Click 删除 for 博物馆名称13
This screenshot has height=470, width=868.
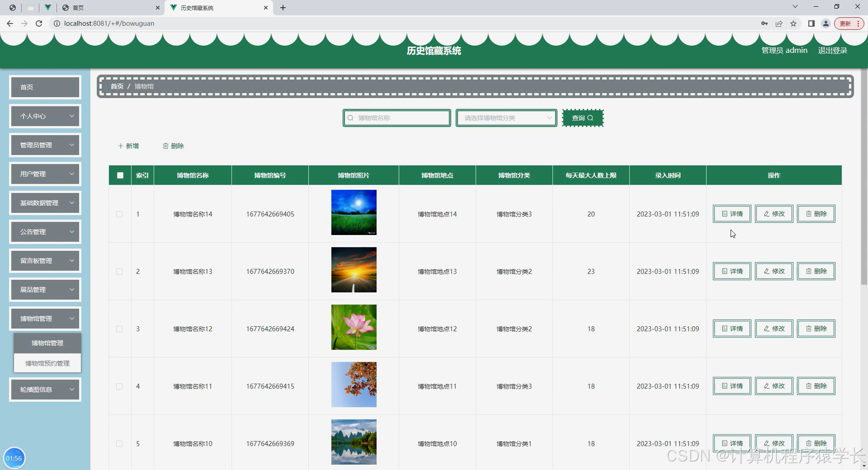tap(816, 271)
